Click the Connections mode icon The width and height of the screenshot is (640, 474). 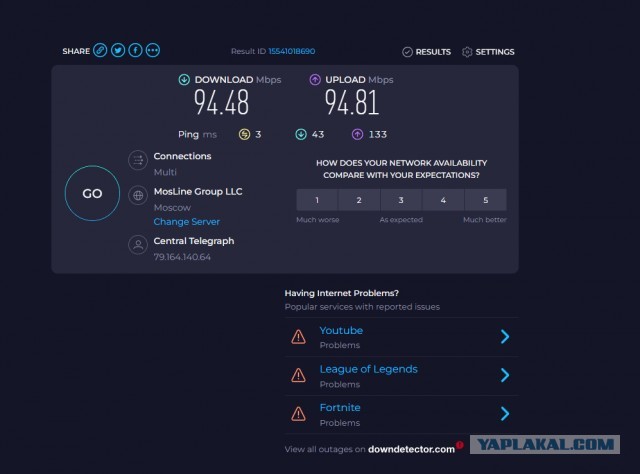138,160
